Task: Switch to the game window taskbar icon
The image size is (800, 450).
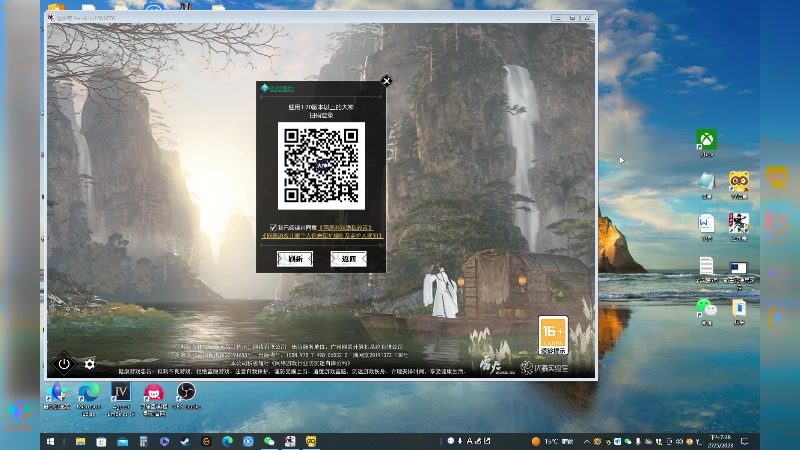Action: click(x=290, y=441)
